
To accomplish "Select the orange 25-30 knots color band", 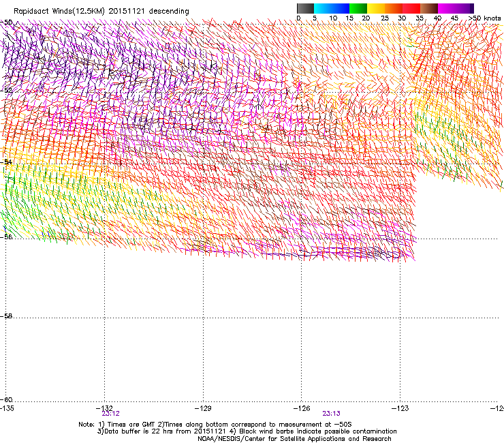I will tap(394, 8).
